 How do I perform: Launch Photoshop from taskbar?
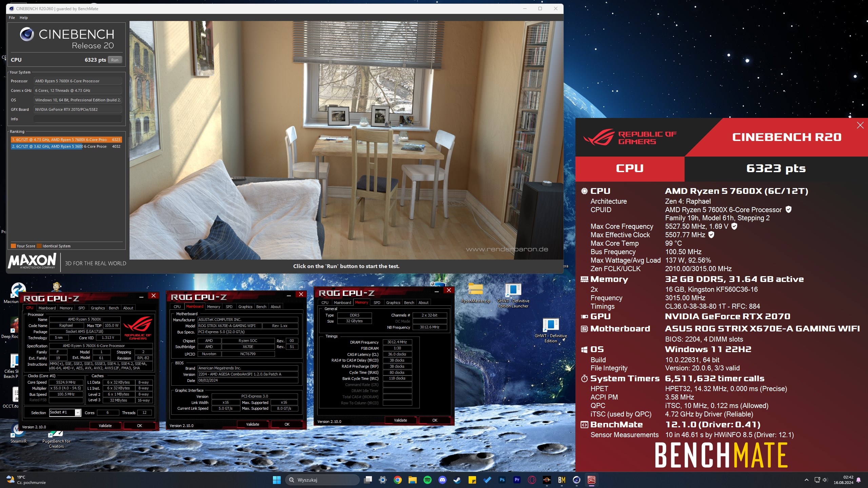pos(502,480)
